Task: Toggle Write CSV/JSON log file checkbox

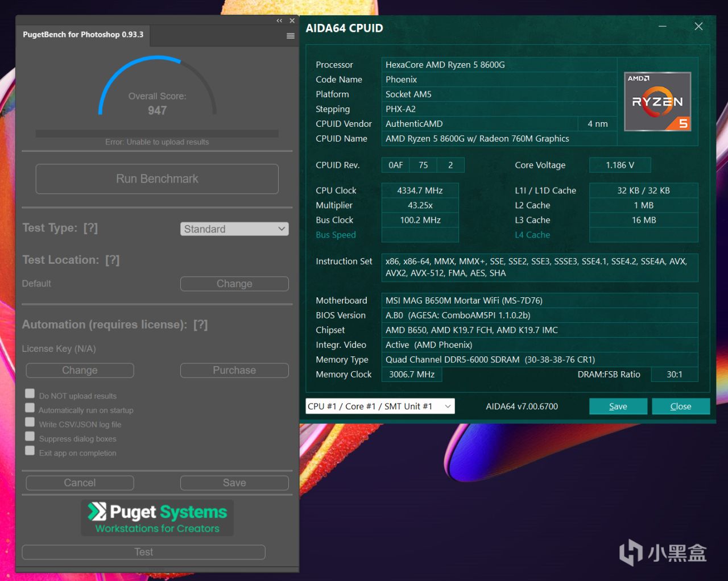Action: (30, 422)
